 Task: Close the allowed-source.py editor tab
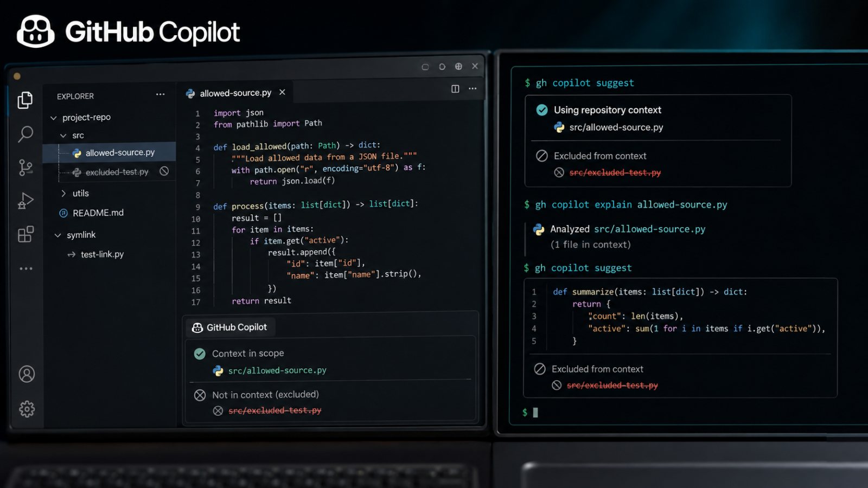pyautogui.click(x=282, y=92)
